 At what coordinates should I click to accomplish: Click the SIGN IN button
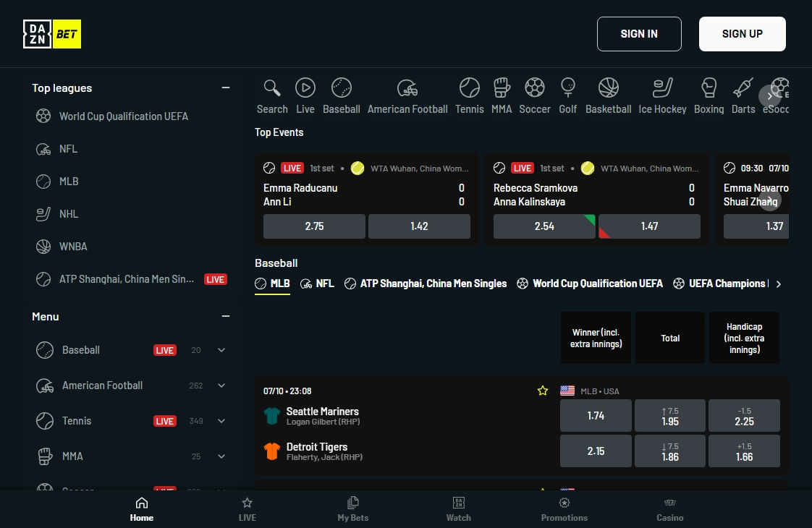click(x=639, y=34)
